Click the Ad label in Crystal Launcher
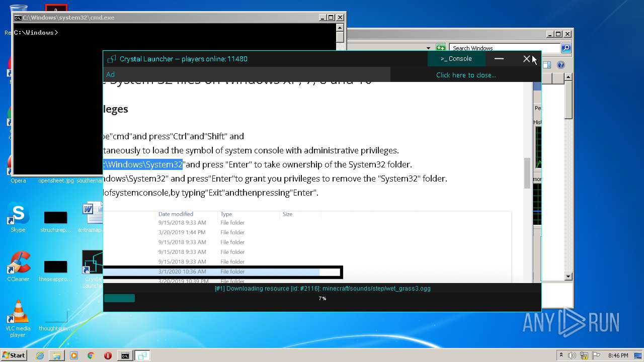 (110, 74)
